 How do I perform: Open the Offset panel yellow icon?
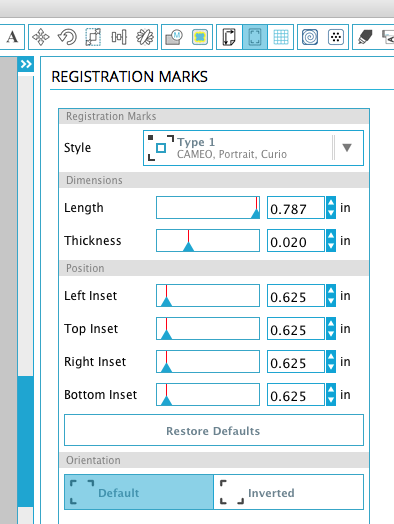coord(200,37)
